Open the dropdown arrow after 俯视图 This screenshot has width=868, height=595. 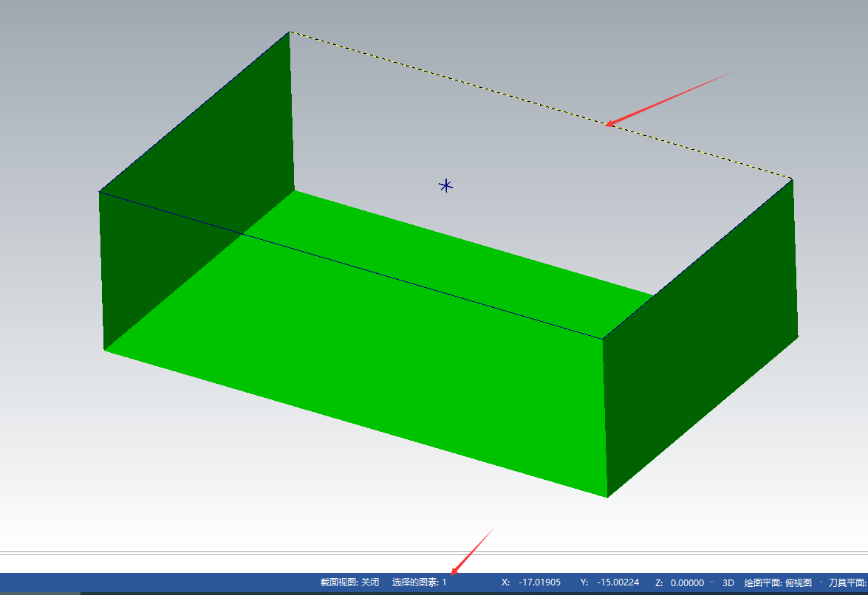[821, 582]
